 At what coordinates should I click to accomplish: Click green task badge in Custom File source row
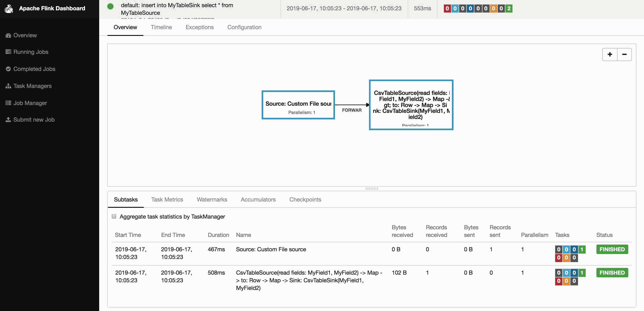pos(582,250)
